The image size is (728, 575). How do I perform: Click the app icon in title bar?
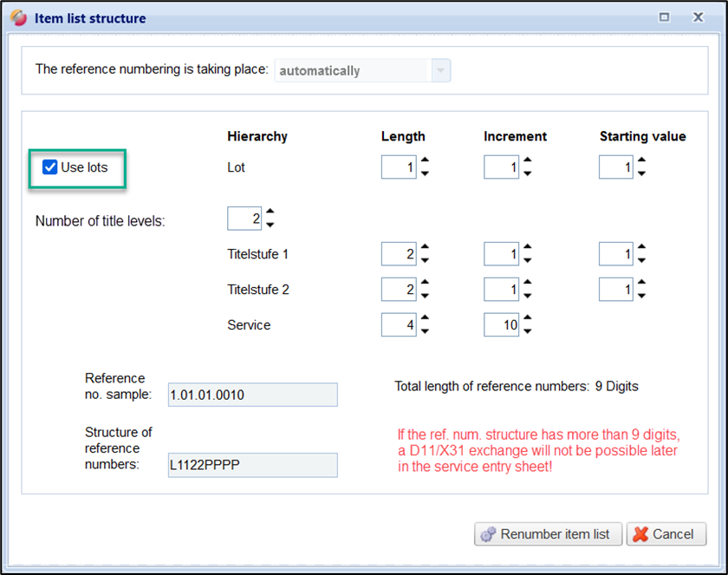18,18
